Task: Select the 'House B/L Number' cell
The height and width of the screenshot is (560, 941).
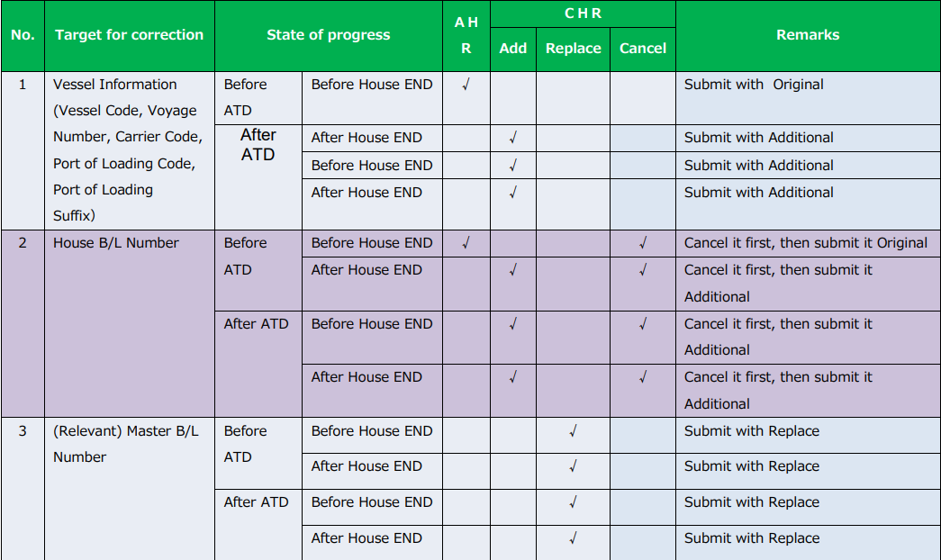Action: [x=116, y=243]
